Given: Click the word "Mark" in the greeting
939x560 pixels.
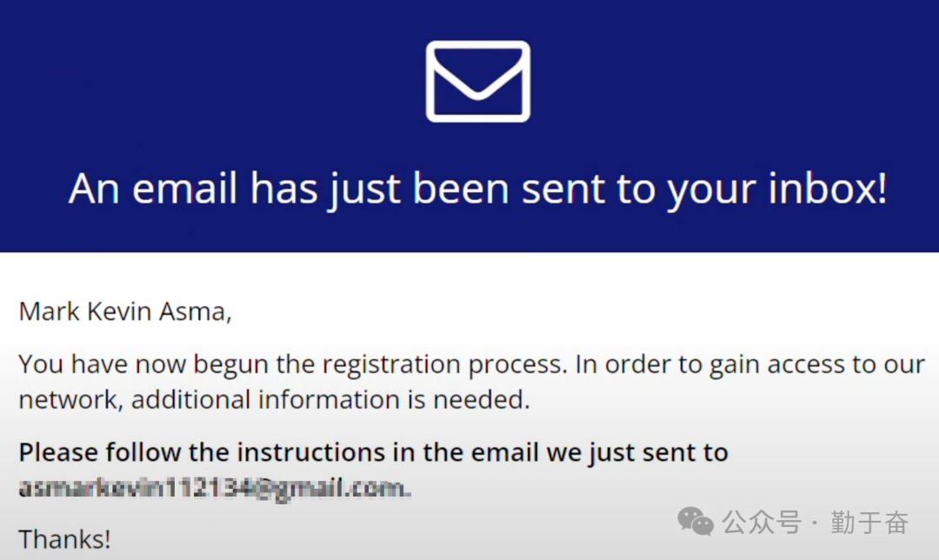Looking at the screenshot, I should [48, 311].
